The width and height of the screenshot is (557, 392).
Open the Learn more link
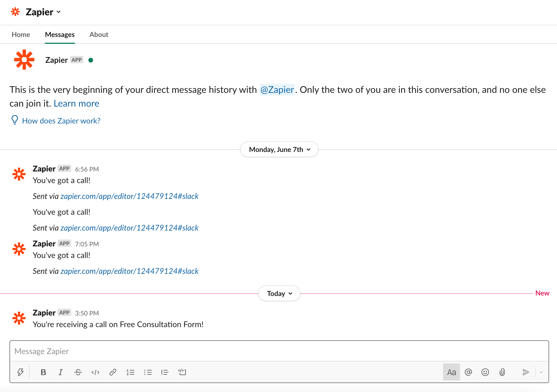tap(76, 103)
